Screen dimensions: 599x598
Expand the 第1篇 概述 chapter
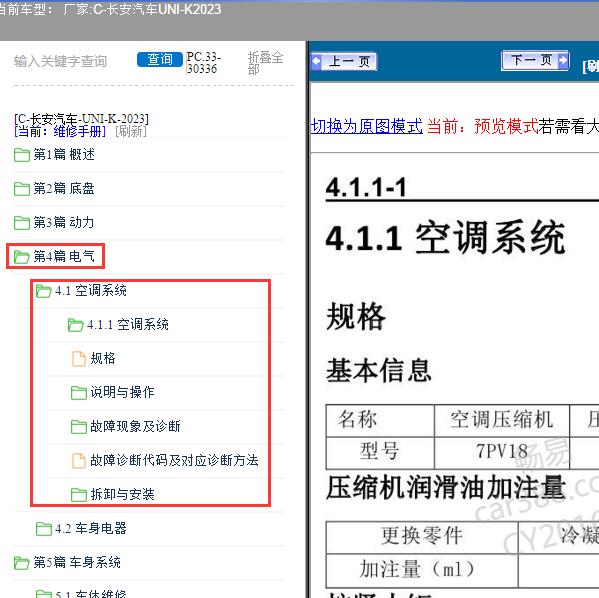coord(64,154)
